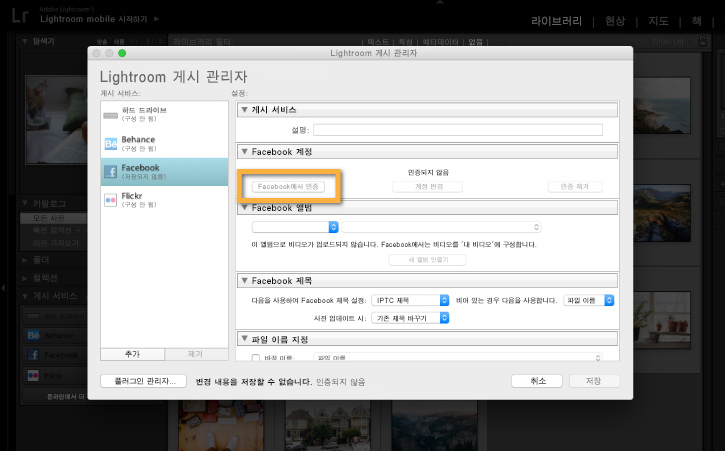This screenshot has width=725, height=451.
Task: Click hard drive icon in background 게시 서비스 panel
Action: tap(33, 316)
